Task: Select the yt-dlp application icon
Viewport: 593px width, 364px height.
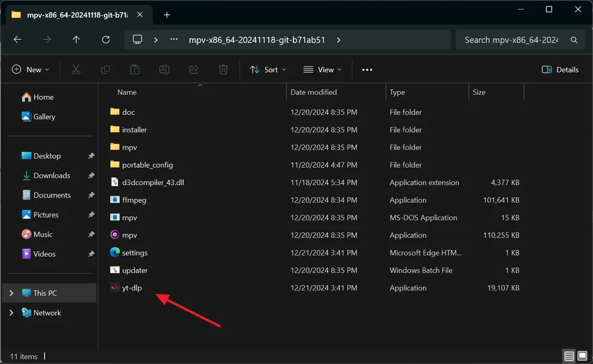Action: [x=114, y=288]
